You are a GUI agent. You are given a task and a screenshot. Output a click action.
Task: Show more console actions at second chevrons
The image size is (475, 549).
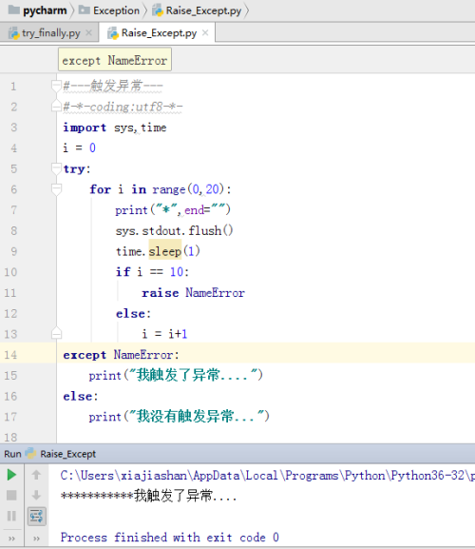tap(36, 538)
